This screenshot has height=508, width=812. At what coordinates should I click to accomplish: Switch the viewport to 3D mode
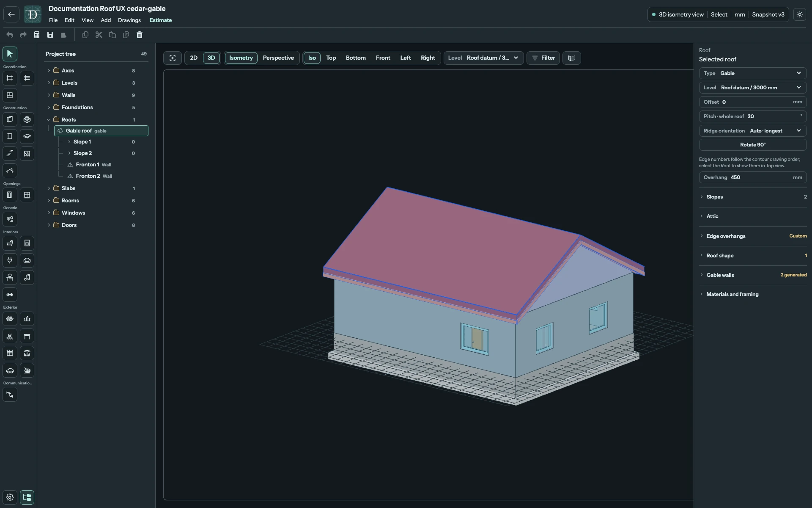[x=211, y=58]
